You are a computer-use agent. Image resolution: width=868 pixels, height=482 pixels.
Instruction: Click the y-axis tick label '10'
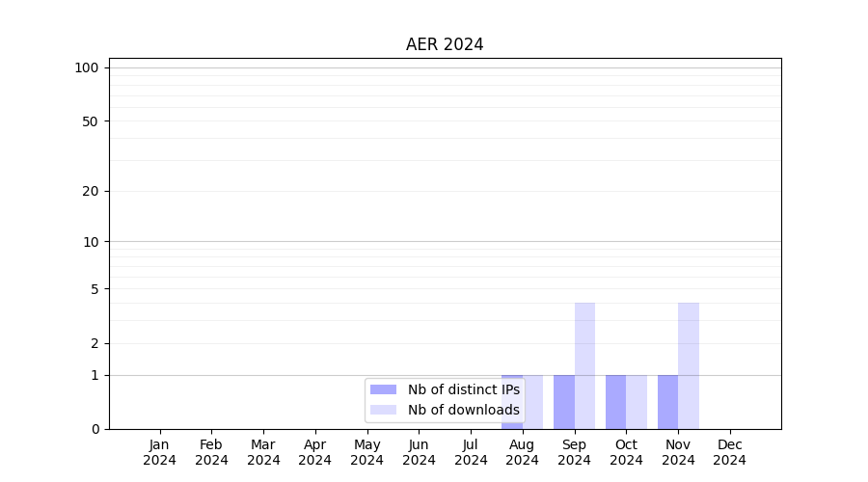[91, 242]
